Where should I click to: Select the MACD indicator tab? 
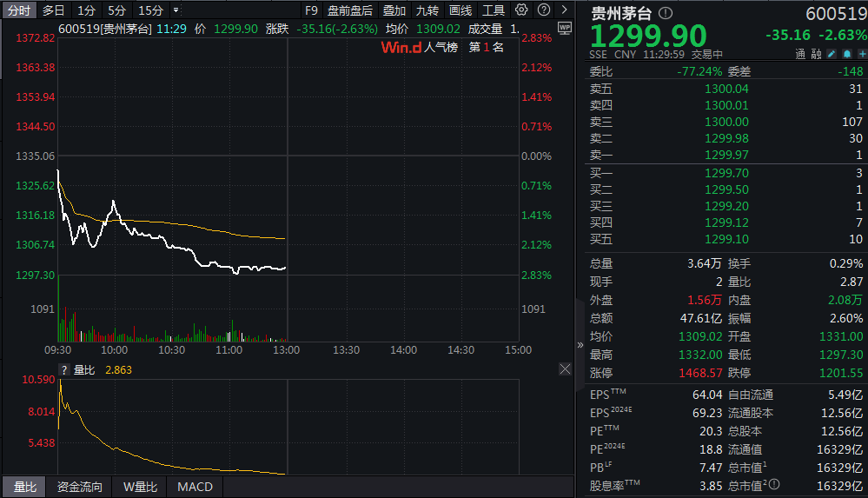pyautogui.click(x=195, y=487)
